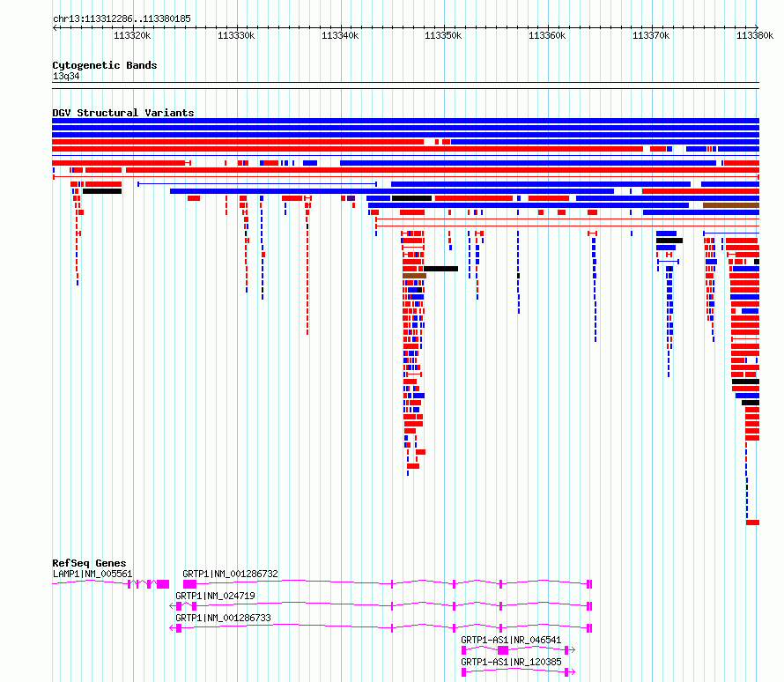The image size is (784, 682).
Task: Select the DGV Structural Variants track title
Action: pyautogui.click(x=123, y=113)
